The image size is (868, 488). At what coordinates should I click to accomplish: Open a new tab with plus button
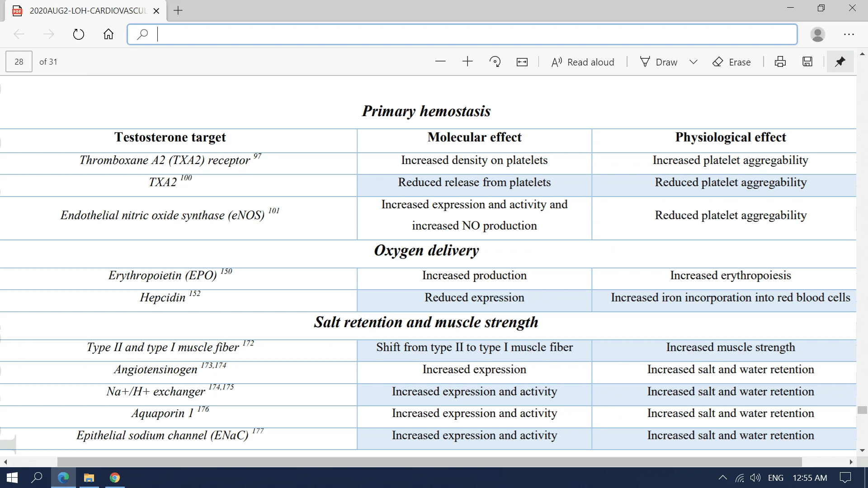click(178, 10)
